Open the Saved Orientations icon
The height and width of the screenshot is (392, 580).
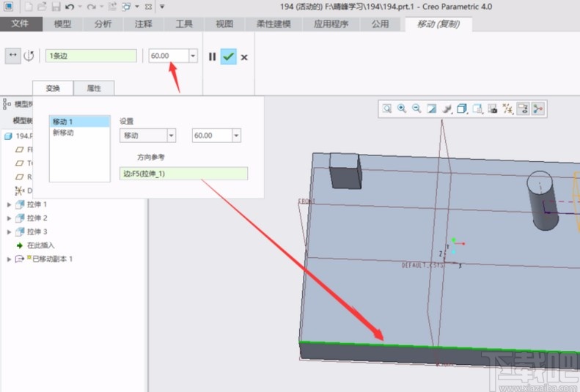click(477, 108)
